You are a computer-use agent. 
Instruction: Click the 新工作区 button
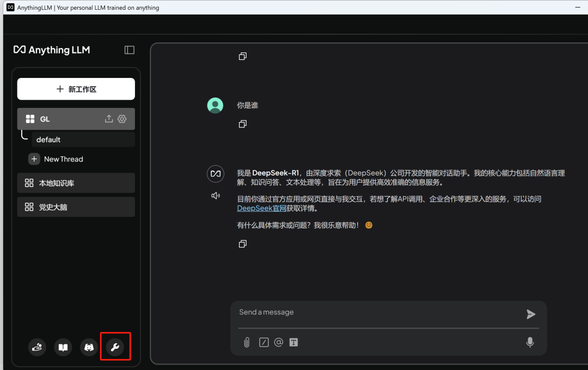click(x=76, y=89)
